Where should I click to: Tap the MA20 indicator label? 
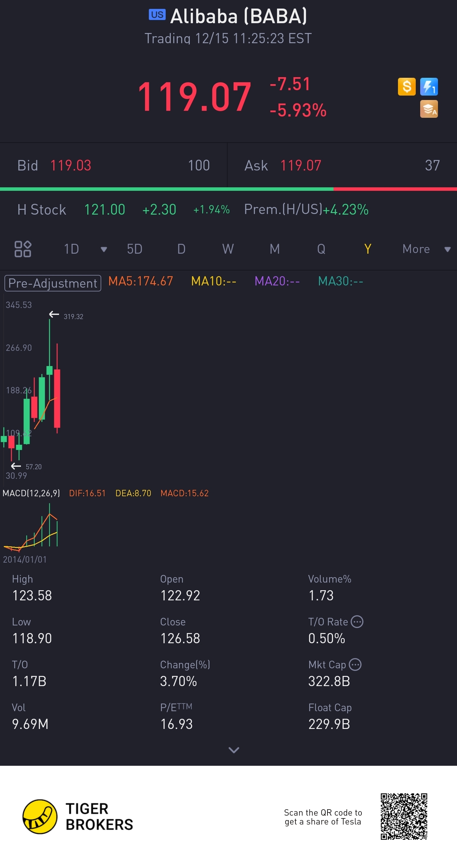coord(277,281)
